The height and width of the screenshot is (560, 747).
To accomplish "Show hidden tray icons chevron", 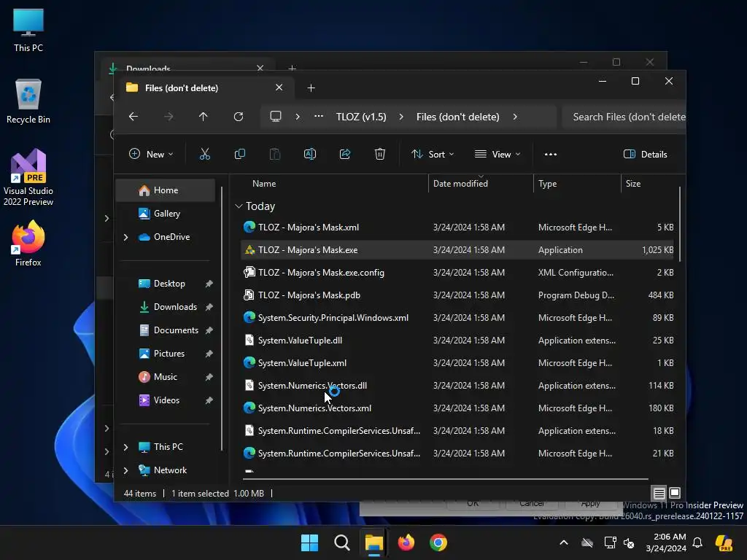I will click(564, 542).
